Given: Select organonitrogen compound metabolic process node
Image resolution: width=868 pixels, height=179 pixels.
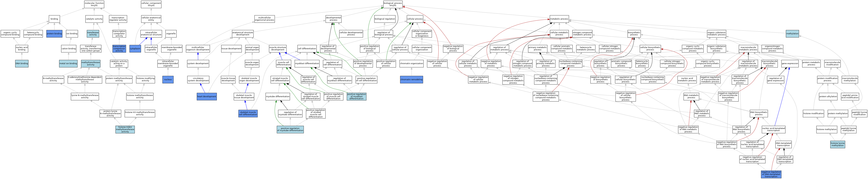Looking at the screenshot, I should (772, 49).
